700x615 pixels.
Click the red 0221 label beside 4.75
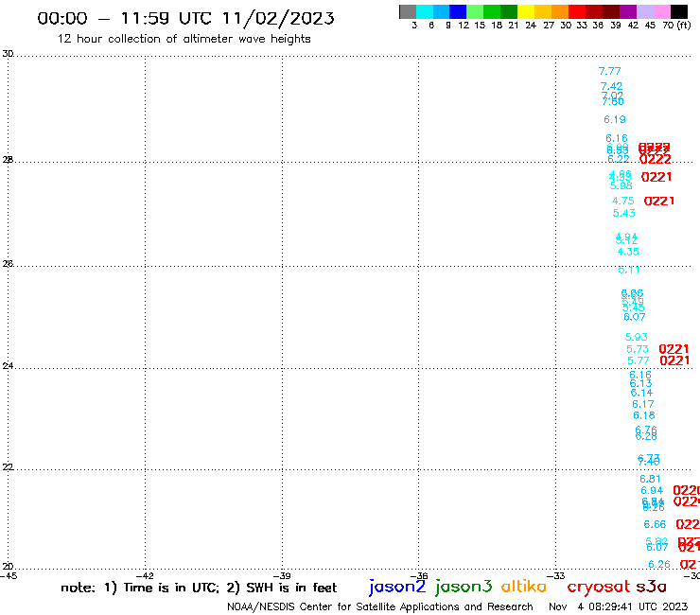(x=659, y=201)
